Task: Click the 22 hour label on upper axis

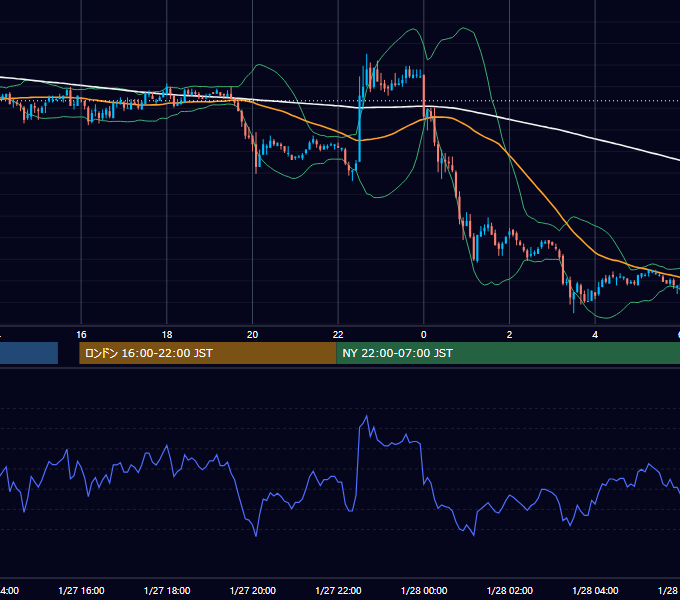Action: [338, 335]
